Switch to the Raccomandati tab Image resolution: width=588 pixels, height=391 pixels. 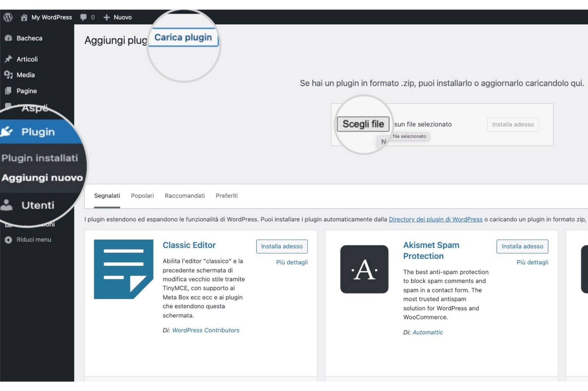pos(185,196)
